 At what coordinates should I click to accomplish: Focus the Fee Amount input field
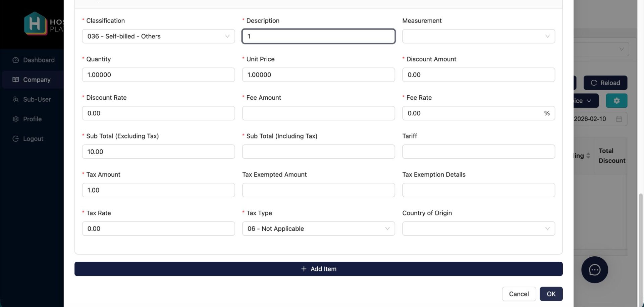(318, 113)
